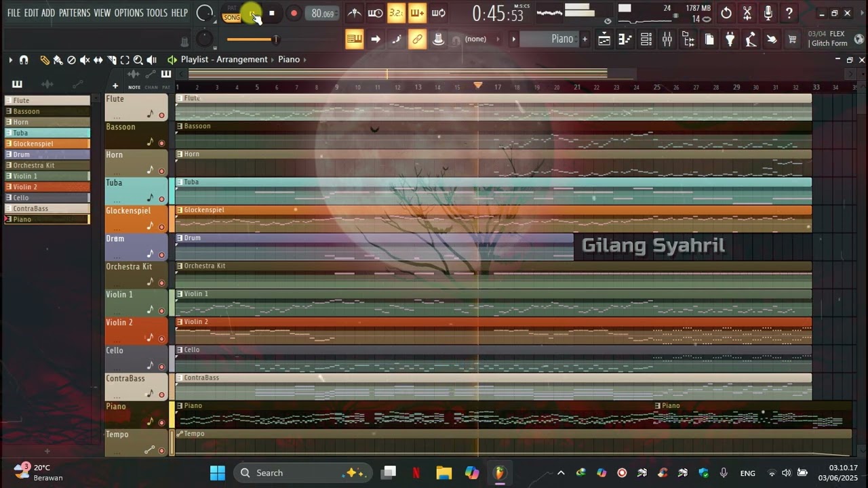Select the playlist zoom tool
The height and width of the screenshot is (488, 868).
[x=138, y=60]
